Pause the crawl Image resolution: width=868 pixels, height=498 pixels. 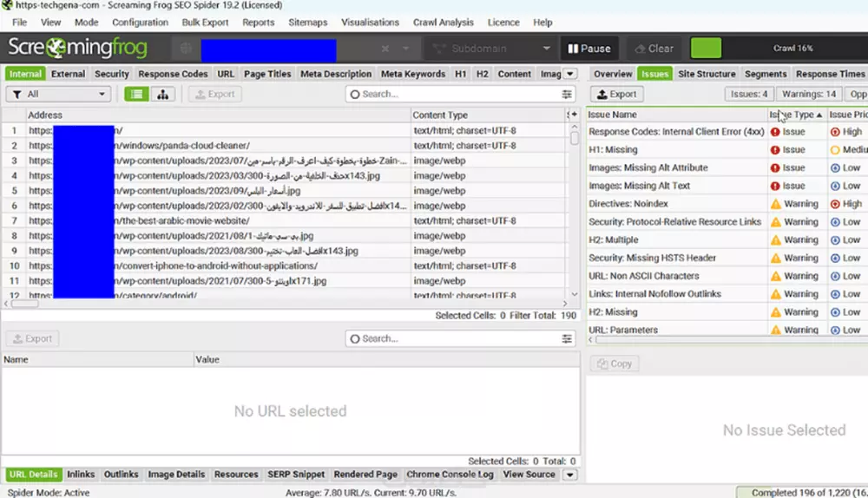click(x=589, y=49)
